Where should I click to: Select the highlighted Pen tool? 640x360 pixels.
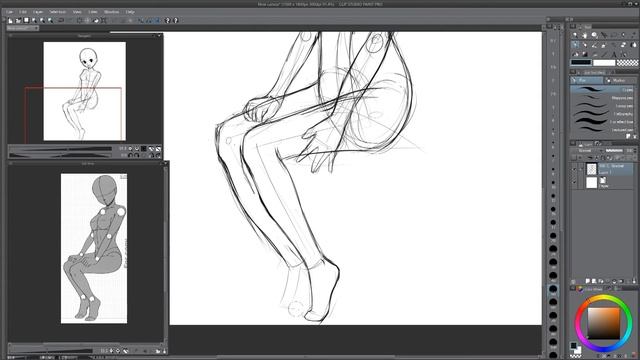click(575, 45)
